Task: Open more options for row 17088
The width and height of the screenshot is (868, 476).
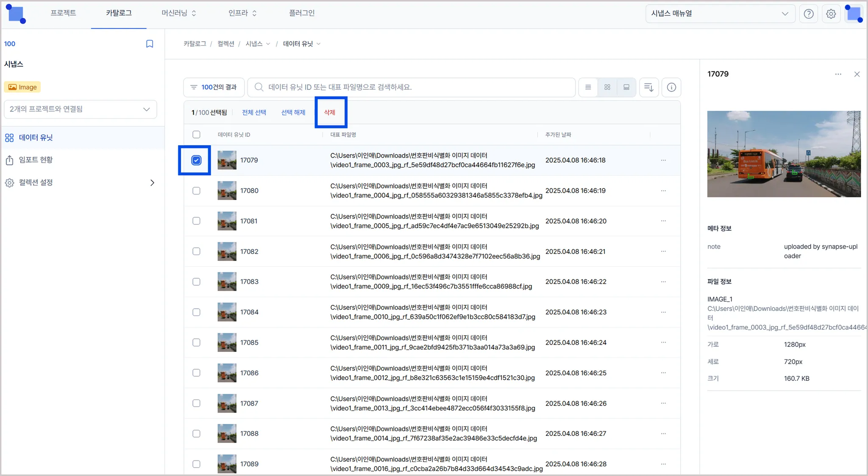Action: (x=663, y=434)
